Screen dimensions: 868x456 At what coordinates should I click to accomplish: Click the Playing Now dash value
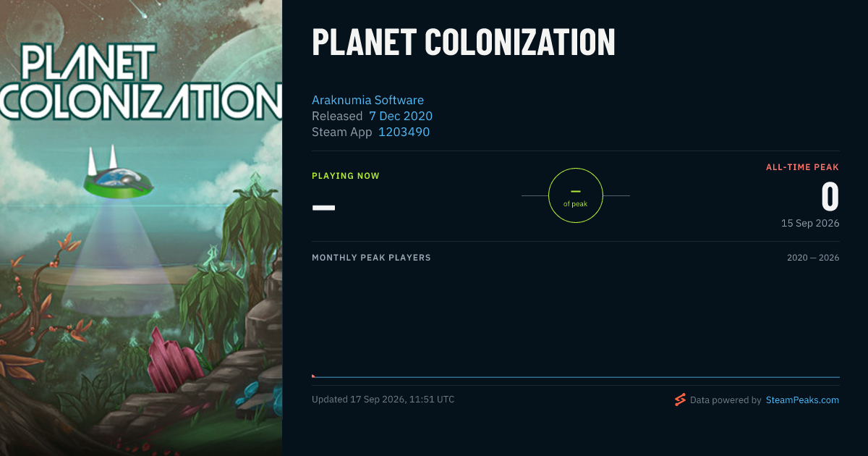coord(323,208)
